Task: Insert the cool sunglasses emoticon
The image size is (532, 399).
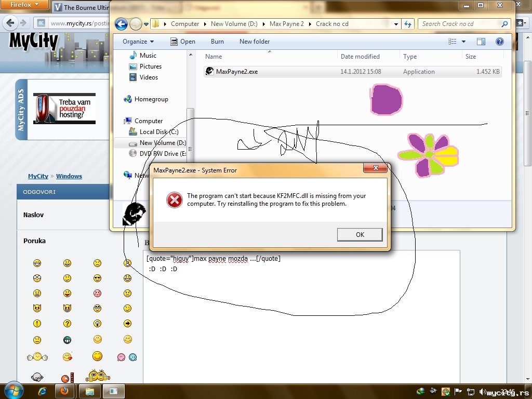Action: coord(97,278)
